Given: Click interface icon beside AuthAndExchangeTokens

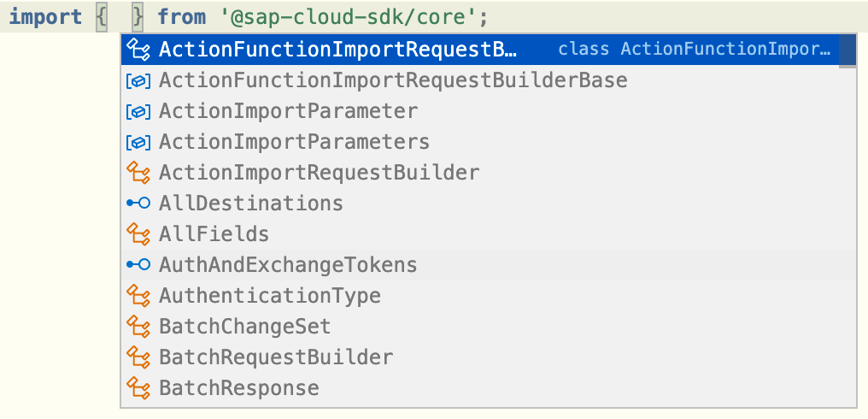Looking at the screenshot, I should click(x=138, y=265).
